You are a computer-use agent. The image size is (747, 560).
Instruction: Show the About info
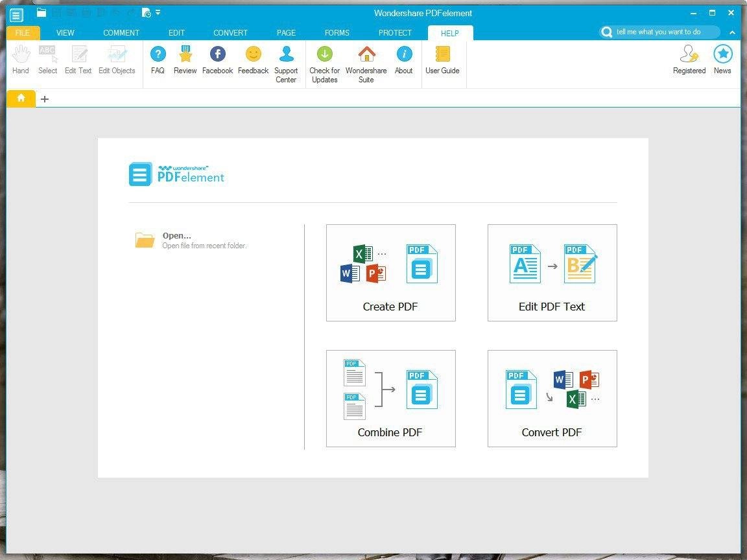tap(404, 60)
